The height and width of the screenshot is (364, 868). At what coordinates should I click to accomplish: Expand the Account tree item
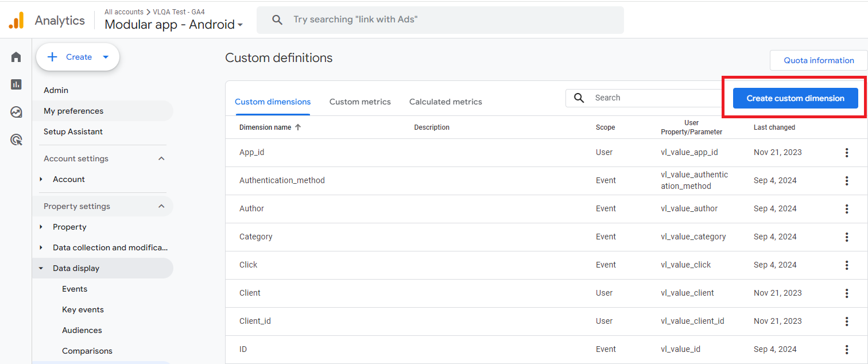(41, 179)
